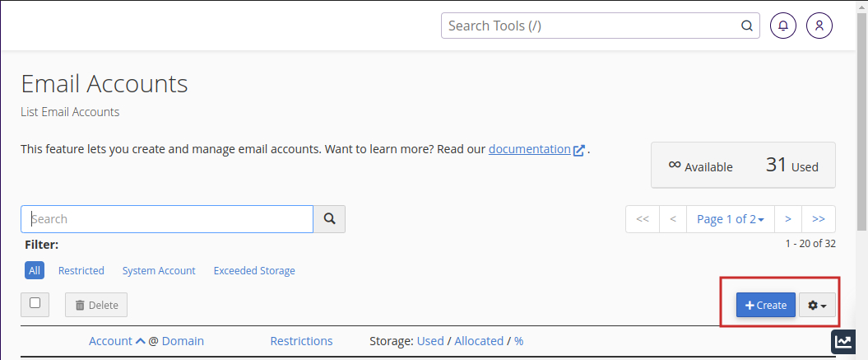868x360 pixels.
Task: Go to next page with > button
Action: pos(787,219)
